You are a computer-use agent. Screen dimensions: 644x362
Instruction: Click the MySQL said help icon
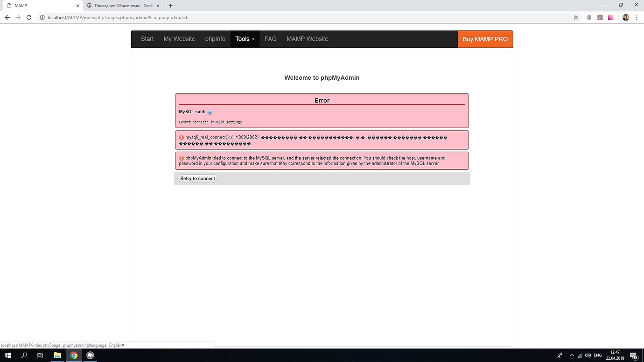click(210, 112)
